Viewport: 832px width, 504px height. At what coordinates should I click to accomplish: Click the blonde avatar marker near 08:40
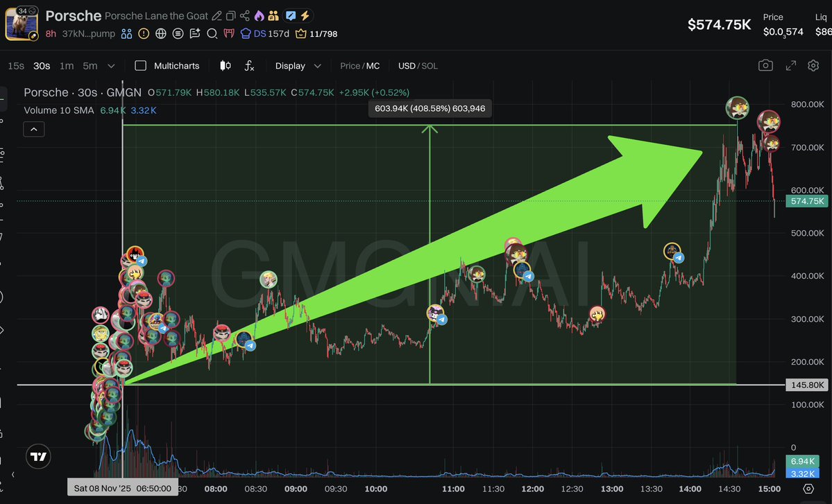click(x=269, y=279)
